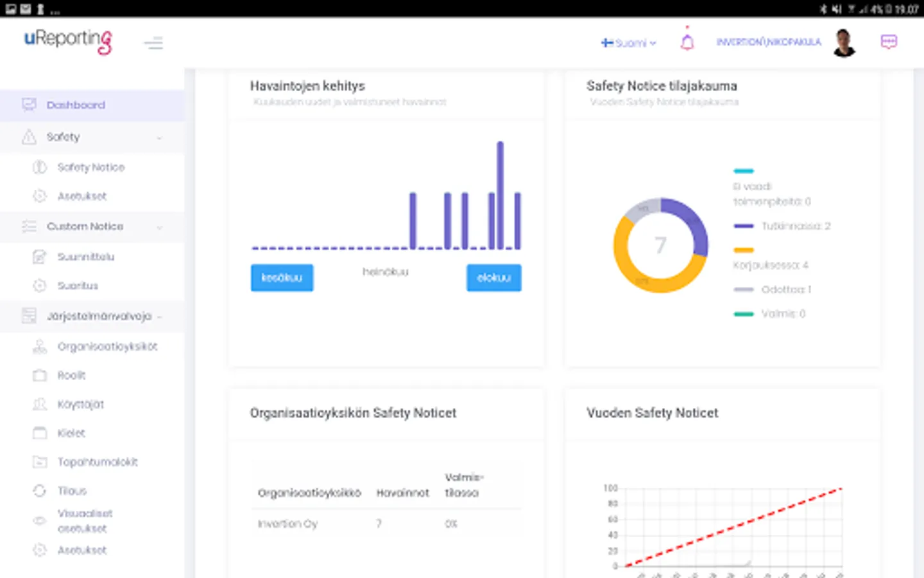Click the Havainnot column header

[x=402, y=493]
